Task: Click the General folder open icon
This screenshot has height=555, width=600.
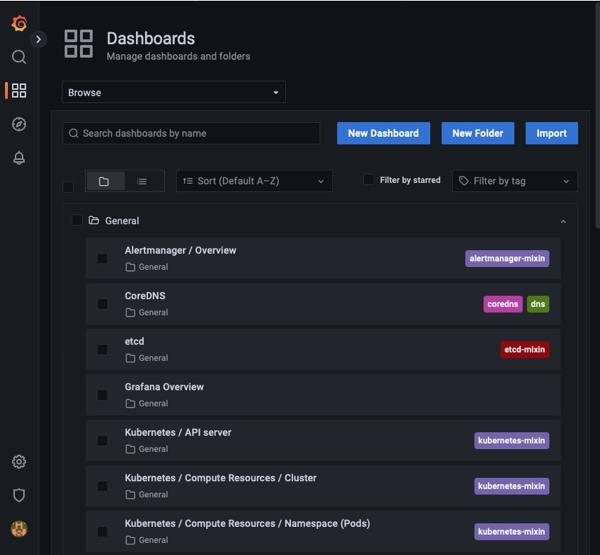Action: (x=94, y=220)
